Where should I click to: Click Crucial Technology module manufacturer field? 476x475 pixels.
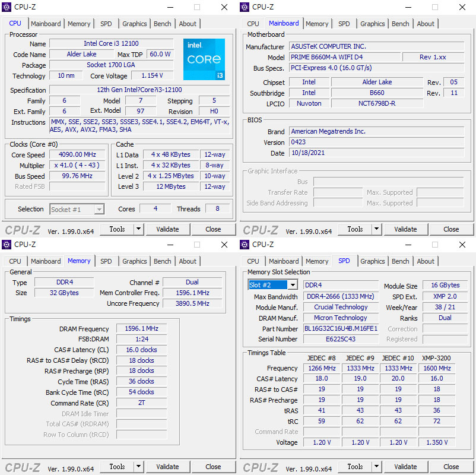click(x=341, y=307)
